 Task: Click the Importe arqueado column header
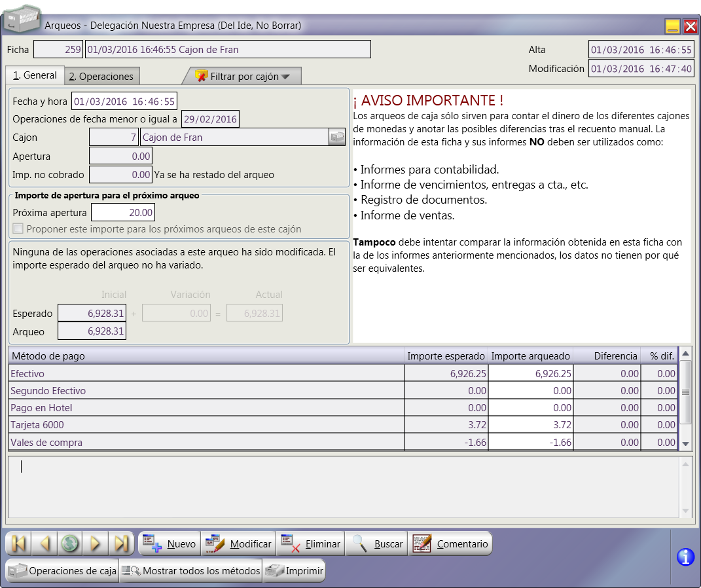click(x=530, y=356)
